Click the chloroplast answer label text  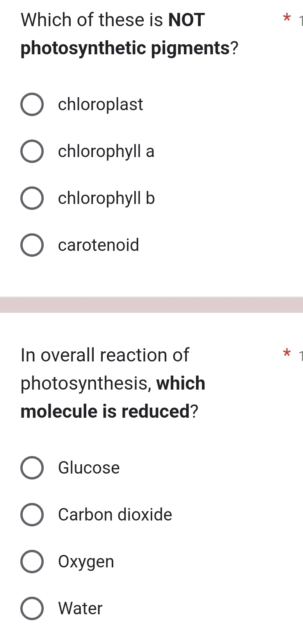101,104
